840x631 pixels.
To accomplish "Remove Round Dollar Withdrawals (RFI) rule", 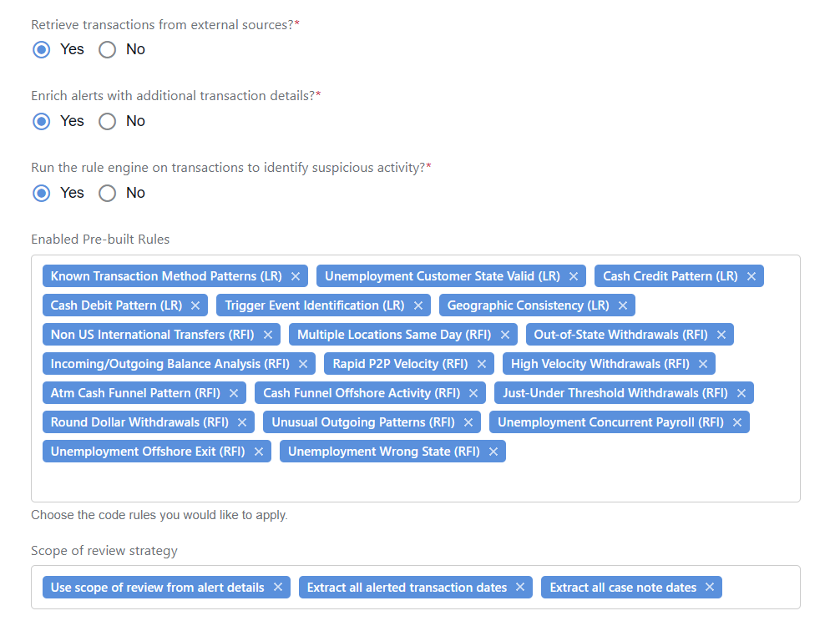I will point(242,422).
